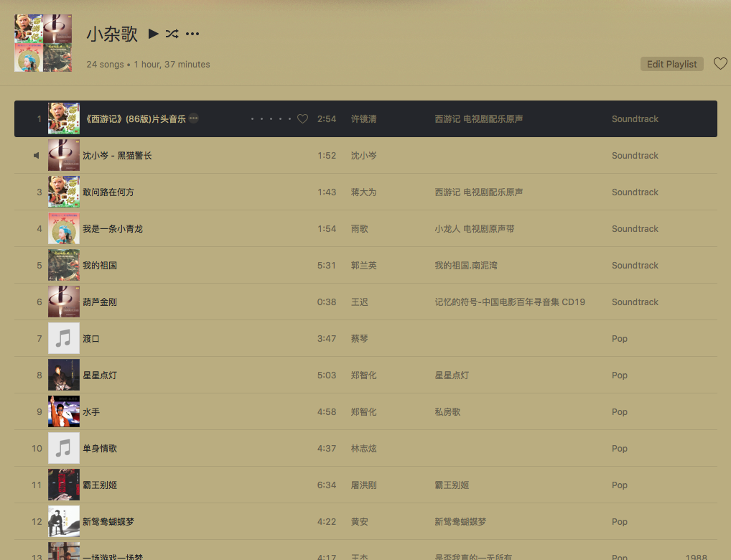731x560 pixels.
Task: Click album artwork for 新鸳鸯蝴蝶梦
Action: click(64, 522)
